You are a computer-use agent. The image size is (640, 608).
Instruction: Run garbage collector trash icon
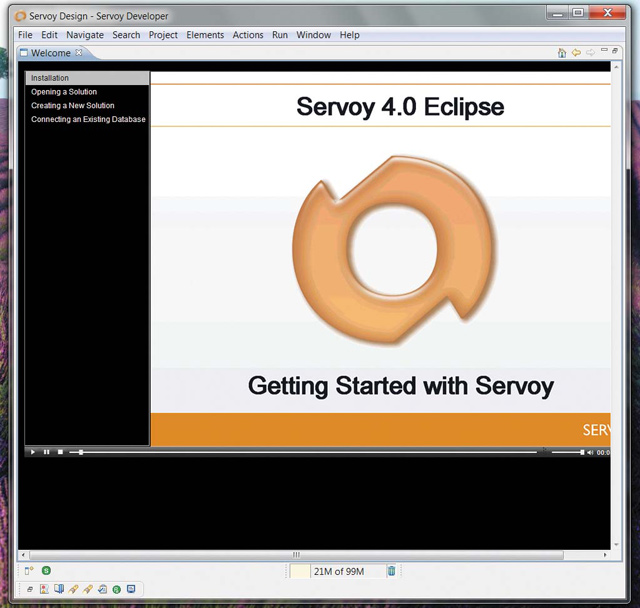pyautogui.click(x=391, y=571)
